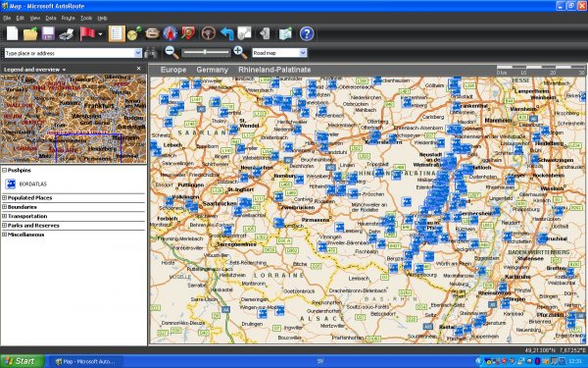This screenshot has height=368, width=588.
Task: Print the map using the printer icon
Action: pyautogui.click(x=67, y=34)
